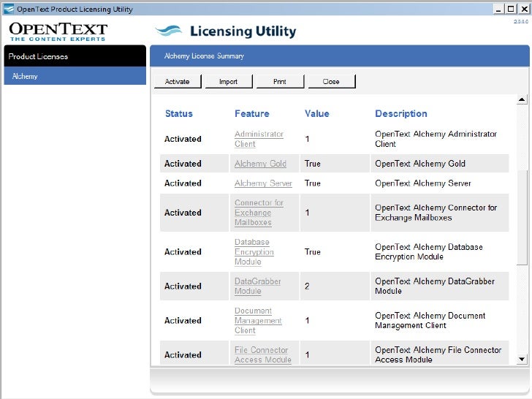The image size is (532, 399).
Task: Open the Alchemy Gold feature link
Action: (x=260, y=164)
